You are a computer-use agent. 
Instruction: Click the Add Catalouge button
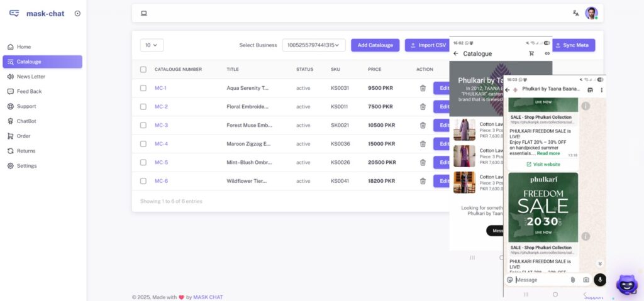pos(375,45)
